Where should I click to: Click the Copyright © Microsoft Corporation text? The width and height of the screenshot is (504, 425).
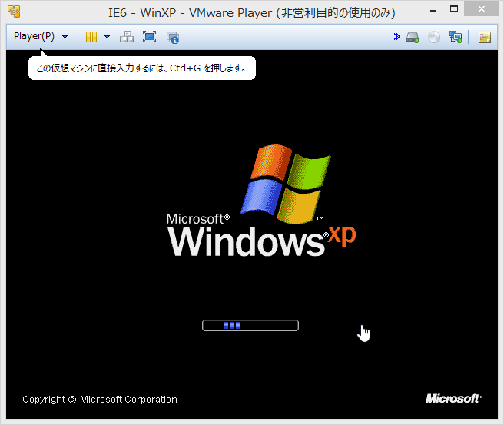100,400
